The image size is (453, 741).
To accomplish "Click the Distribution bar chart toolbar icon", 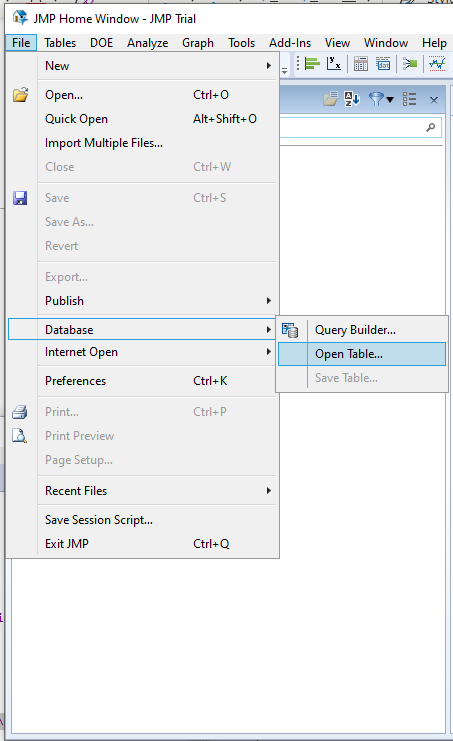I will [312, 63].
